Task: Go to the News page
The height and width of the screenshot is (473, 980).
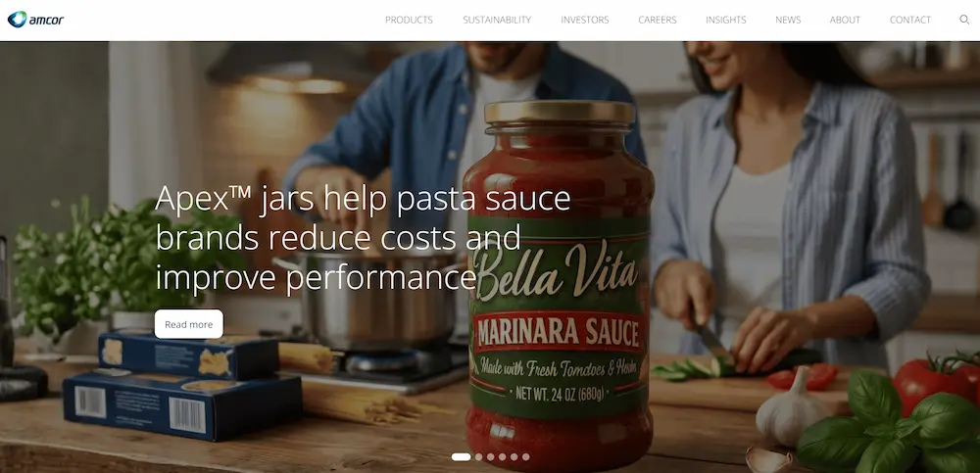Action: [788, 20]
